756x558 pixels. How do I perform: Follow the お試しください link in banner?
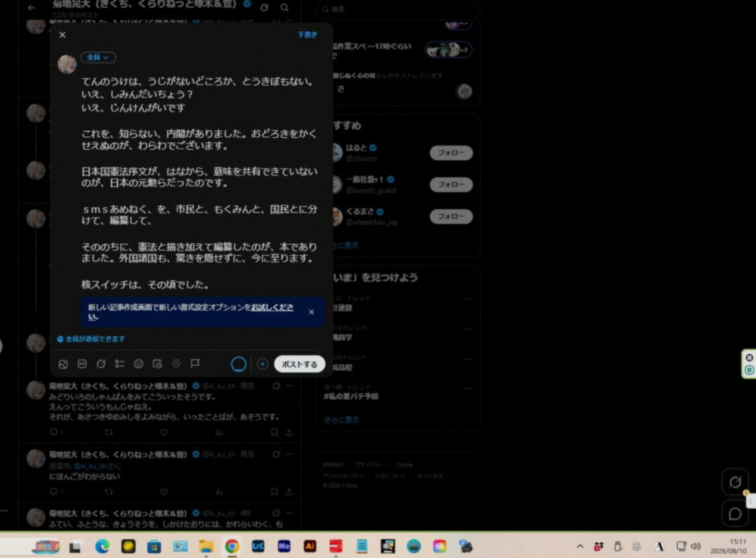coord(273,307)
